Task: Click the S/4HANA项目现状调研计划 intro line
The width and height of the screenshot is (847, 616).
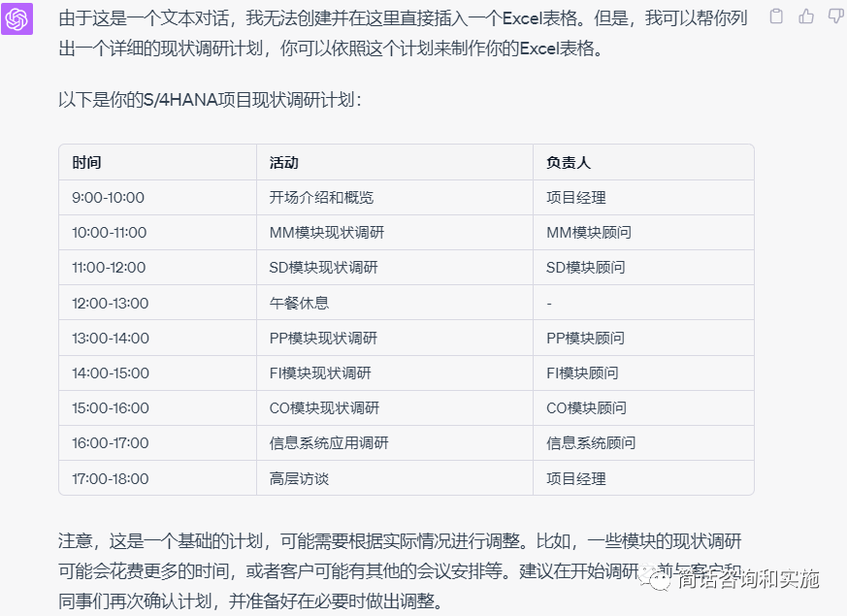Action: tap(210, 100)
